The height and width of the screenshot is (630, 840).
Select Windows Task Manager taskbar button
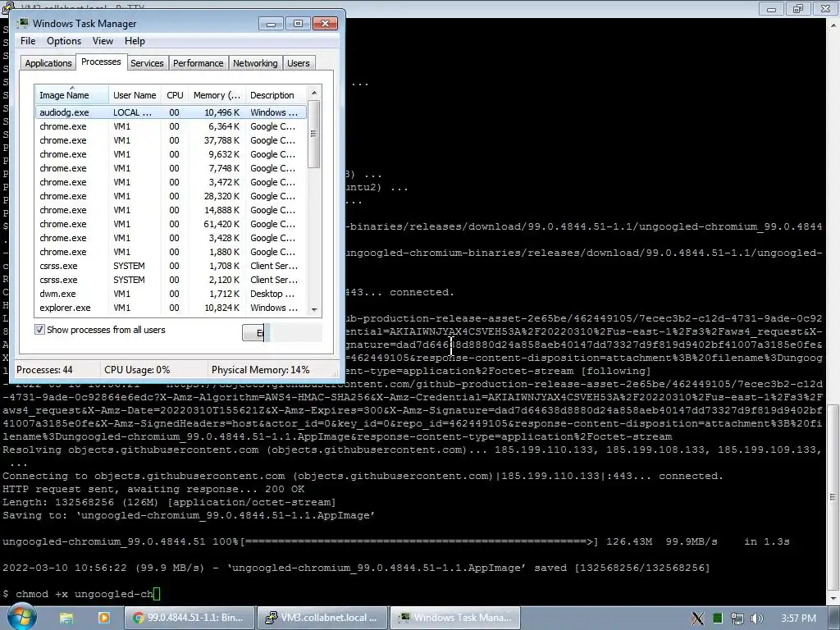coord(454,618)
